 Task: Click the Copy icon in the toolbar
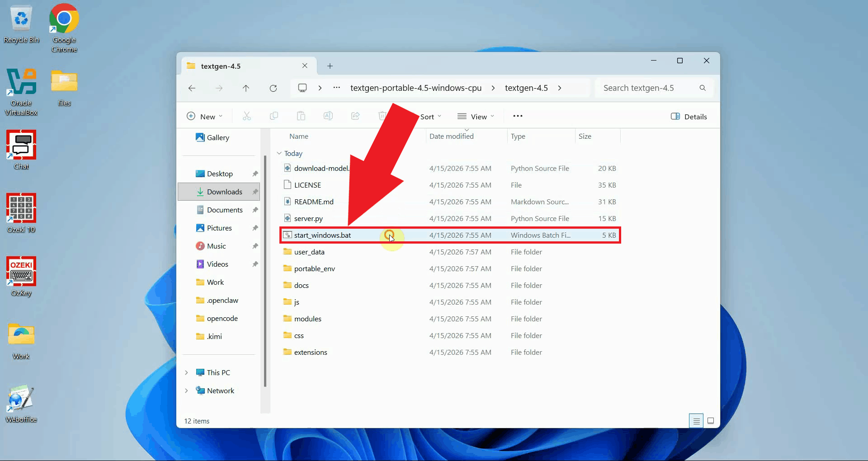click(274, 116)
